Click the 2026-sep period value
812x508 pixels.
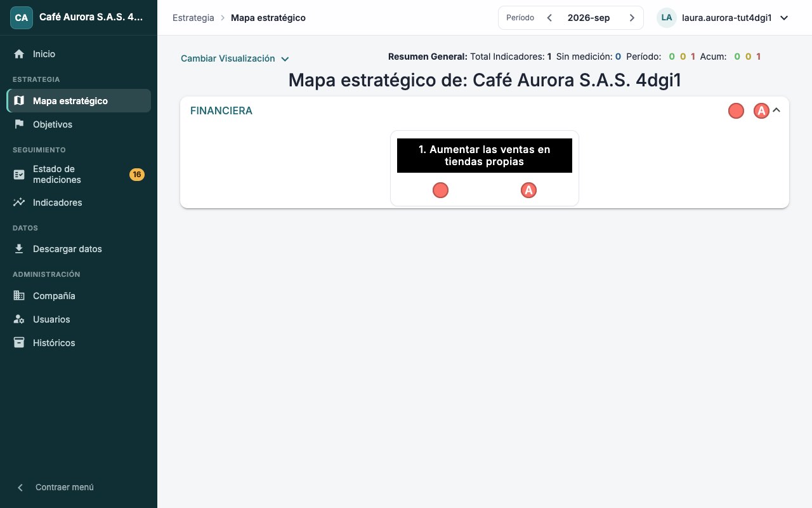tap(589, 18)
